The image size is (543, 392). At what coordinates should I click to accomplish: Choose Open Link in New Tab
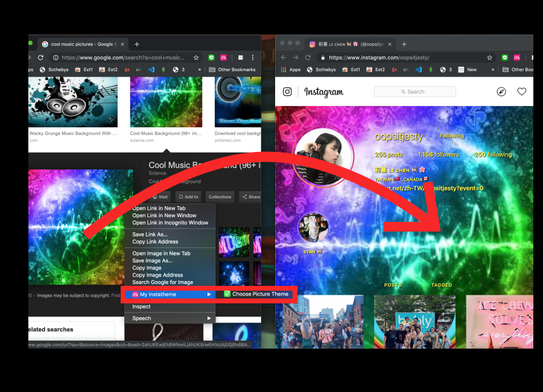pyautogui.click(x=170, y=208)
